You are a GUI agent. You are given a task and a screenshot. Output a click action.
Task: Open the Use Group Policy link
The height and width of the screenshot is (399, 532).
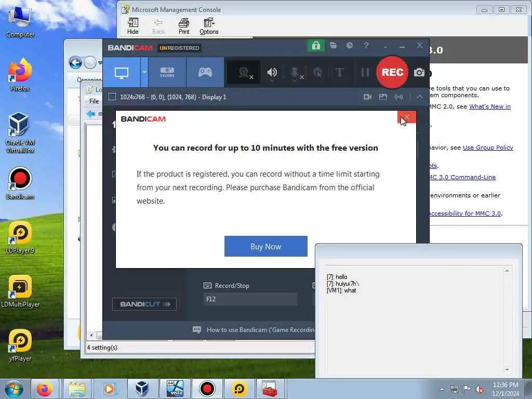488,148
